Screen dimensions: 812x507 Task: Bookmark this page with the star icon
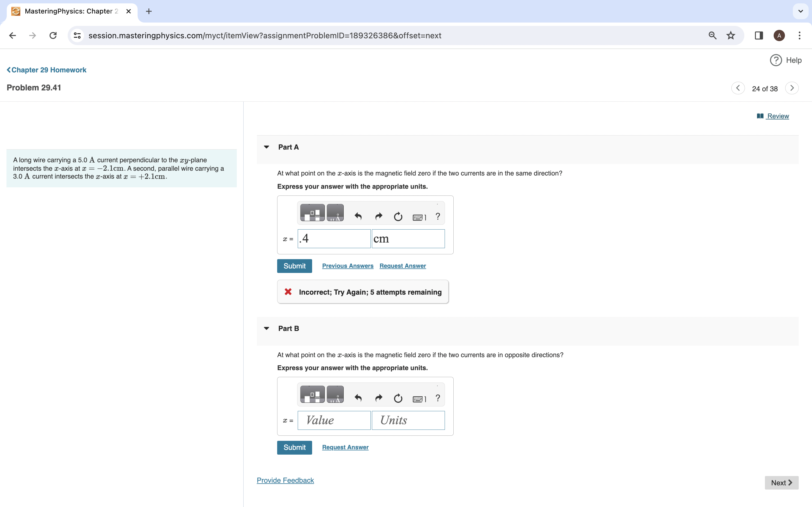point(731,35)
